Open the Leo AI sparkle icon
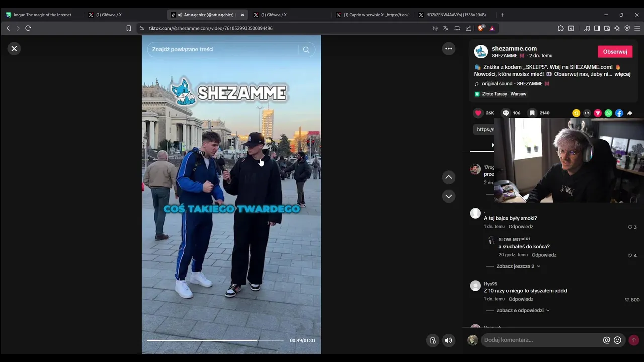Screen dimensions: 644x362 coord(617,28)
